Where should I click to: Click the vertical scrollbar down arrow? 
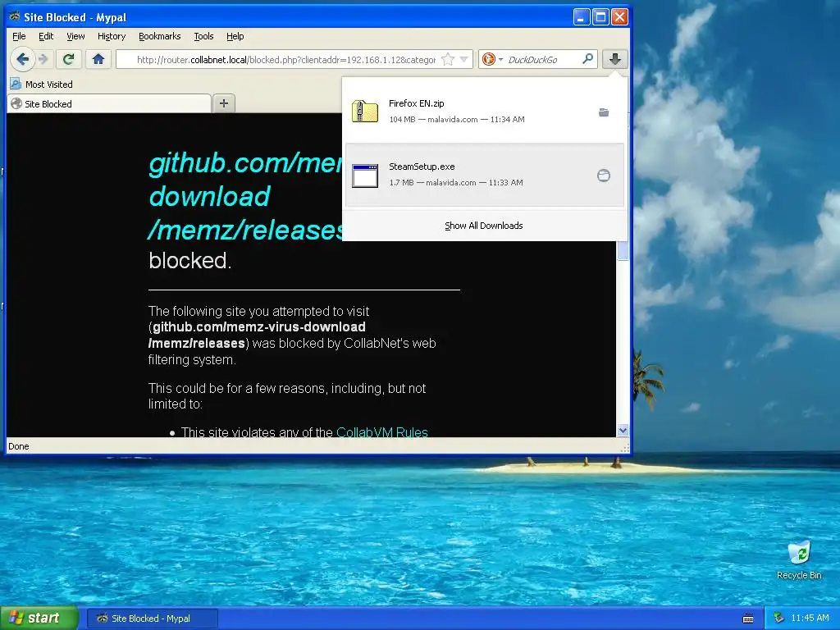(623, 430)
